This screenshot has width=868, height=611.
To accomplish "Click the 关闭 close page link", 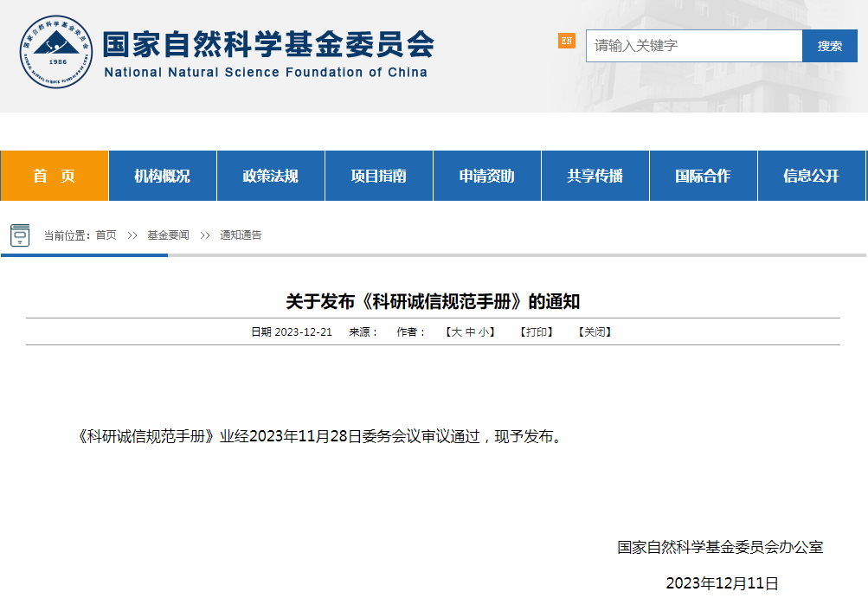I will point(595,332).
